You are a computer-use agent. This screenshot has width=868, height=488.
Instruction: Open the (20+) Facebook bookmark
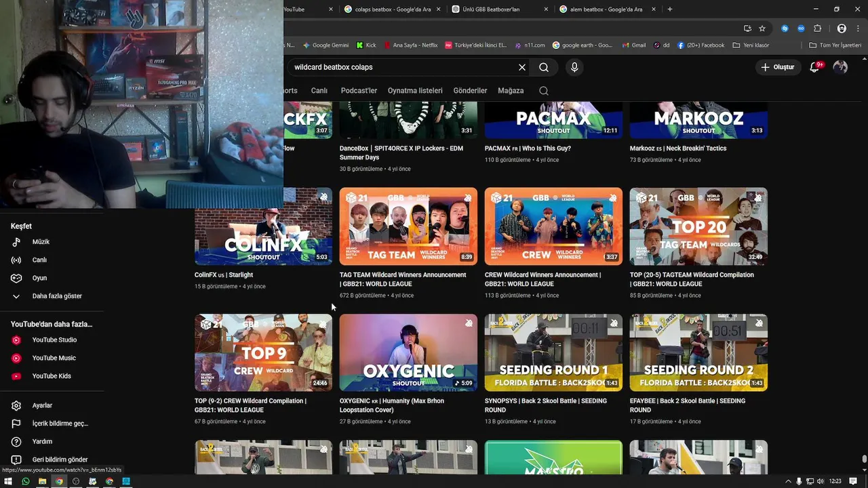[x=701, y=45]
